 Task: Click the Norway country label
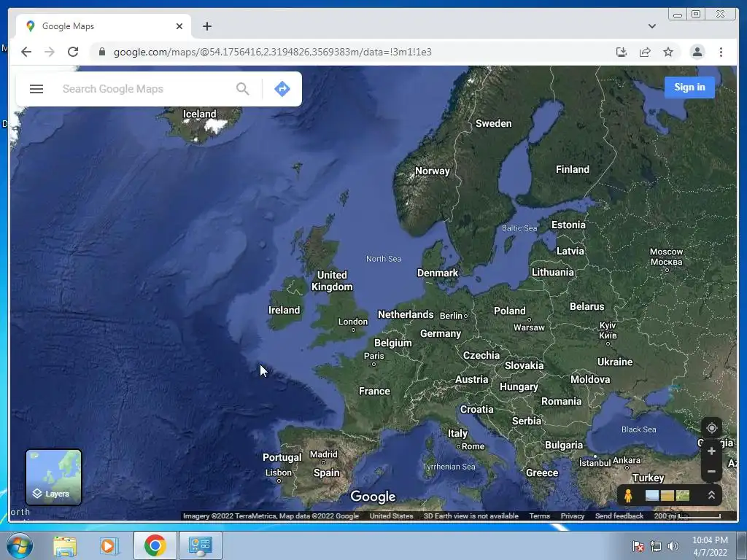coord(432,171)
